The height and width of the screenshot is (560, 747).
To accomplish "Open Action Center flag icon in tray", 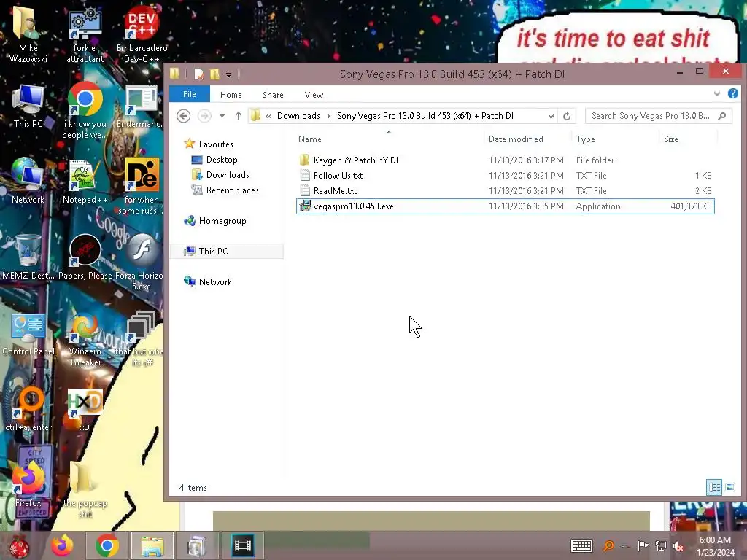I will pos(643,546).
